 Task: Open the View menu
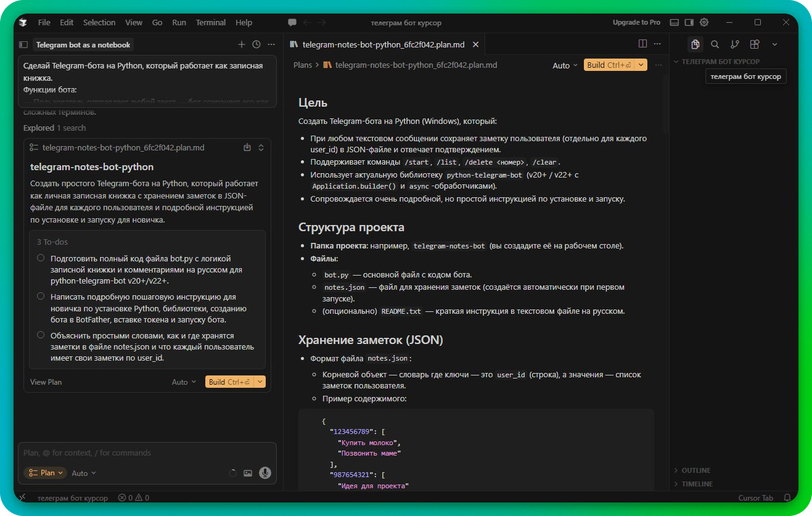click(x=134, y=22)
